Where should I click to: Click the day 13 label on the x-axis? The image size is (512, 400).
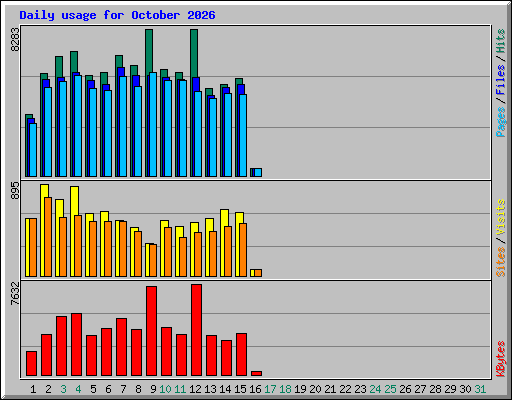tap(210, 389)
